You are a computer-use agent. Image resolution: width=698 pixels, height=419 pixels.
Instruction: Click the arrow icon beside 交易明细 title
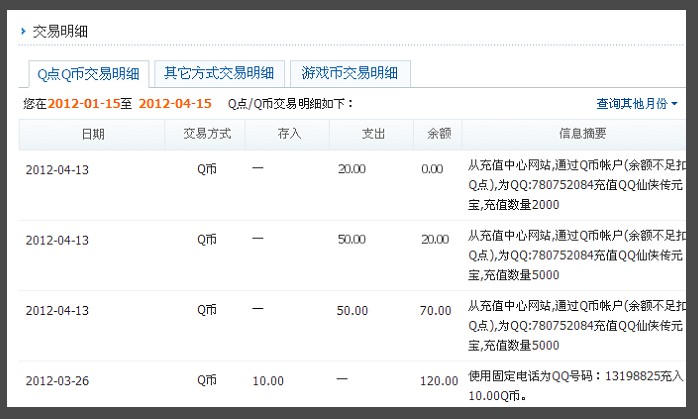(x=23, y=32)
